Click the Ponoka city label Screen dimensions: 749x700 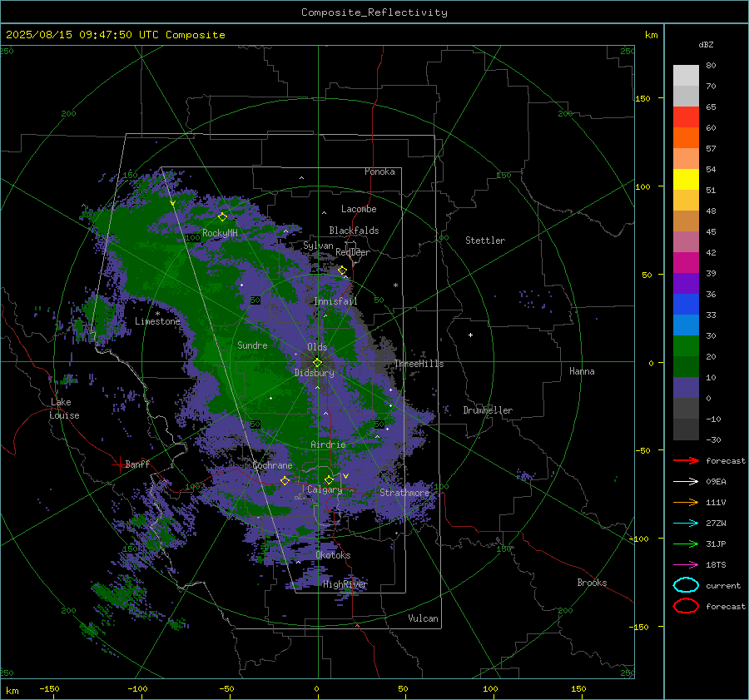pos(379,171)
